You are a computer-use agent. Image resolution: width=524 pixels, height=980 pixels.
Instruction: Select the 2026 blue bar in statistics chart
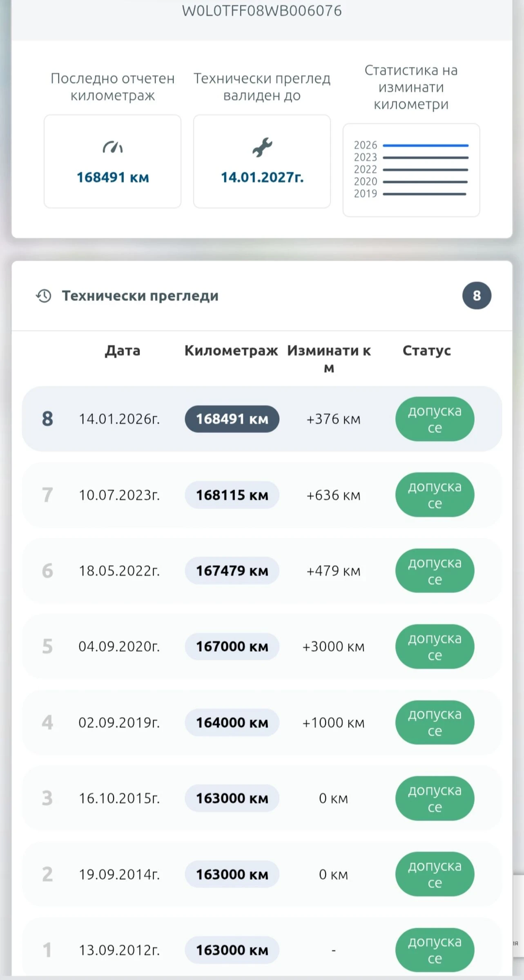click(x=425, y=145)
